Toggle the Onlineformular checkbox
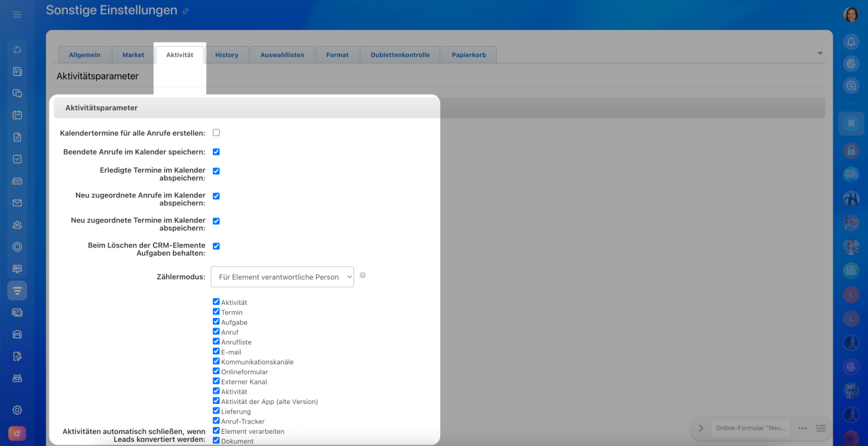 coord(216,371)
